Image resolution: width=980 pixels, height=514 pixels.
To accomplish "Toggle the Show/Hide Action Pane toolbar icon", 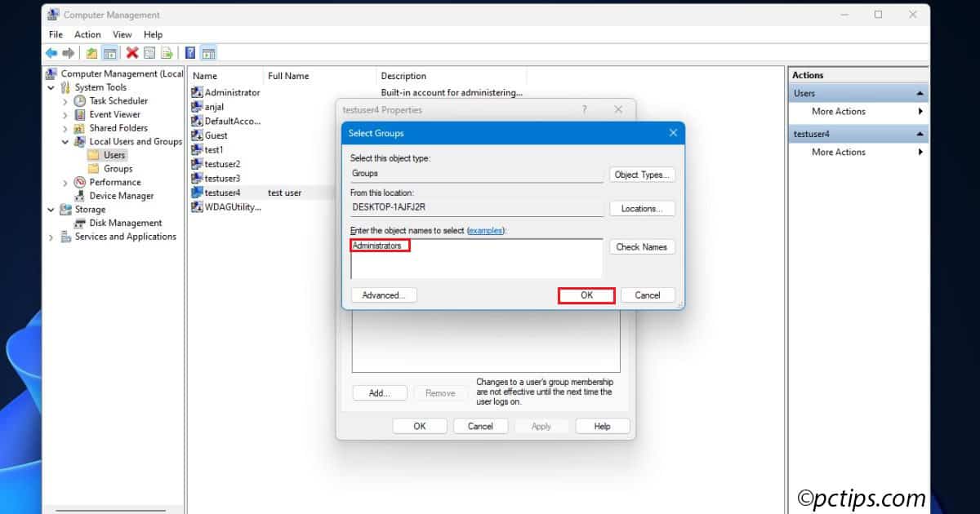I will (x=208, y=53).
